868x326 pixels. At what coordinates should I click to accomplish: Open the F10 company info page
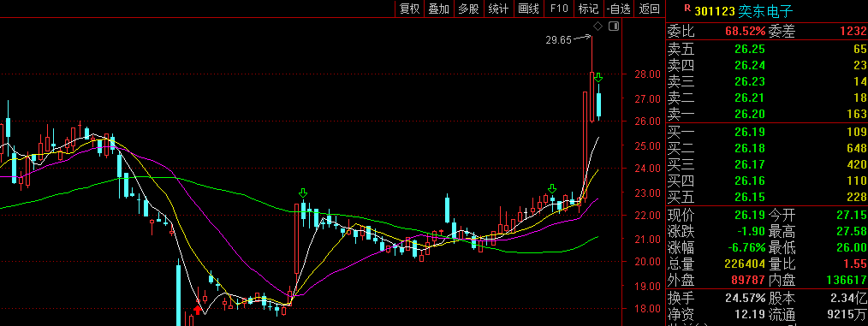(559, 9)
